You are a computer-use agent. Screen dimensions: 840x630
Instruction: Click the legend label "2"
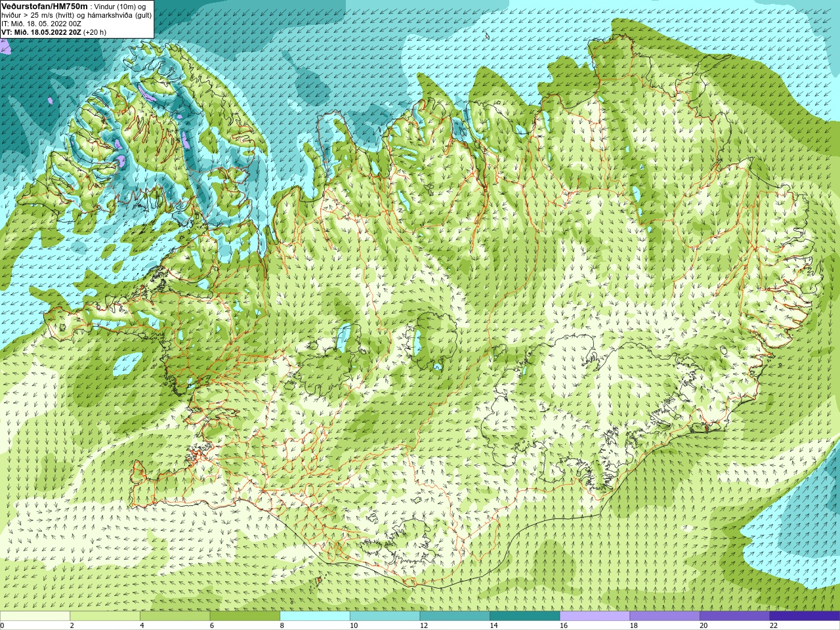click(x=72, y=625)
